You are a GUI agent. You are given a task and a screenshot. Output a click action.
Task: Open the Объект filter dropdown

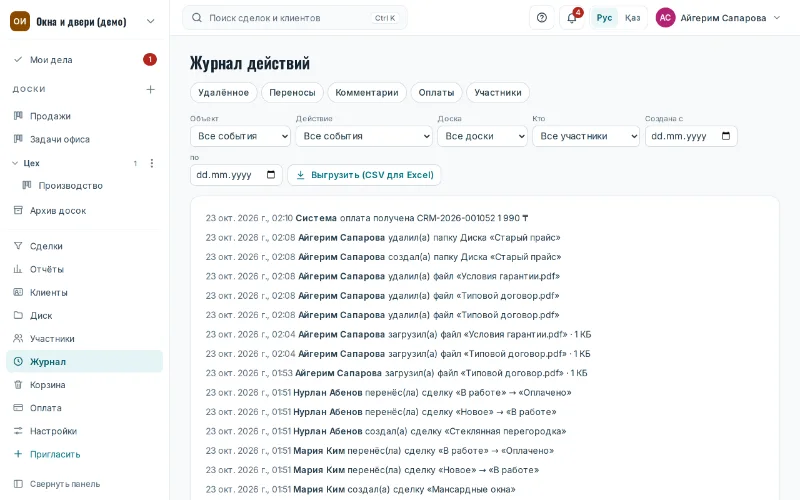240,136
